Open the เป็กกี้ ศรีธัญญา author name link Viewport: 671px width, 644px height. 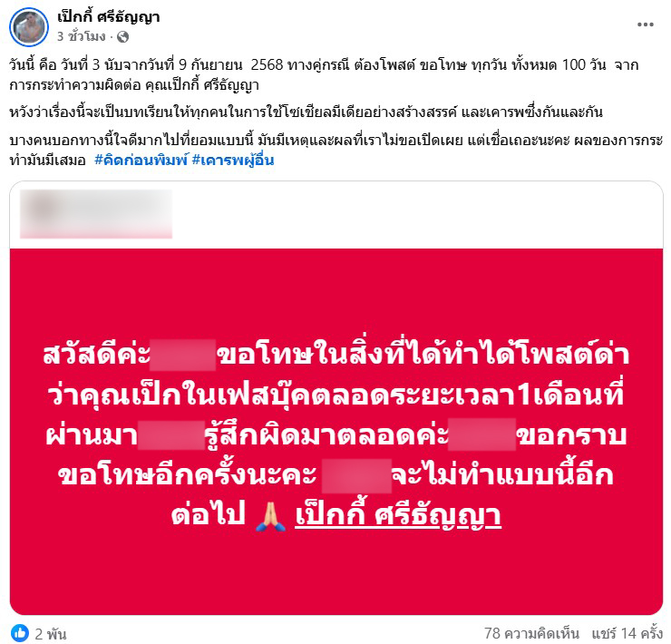(109, 16)
